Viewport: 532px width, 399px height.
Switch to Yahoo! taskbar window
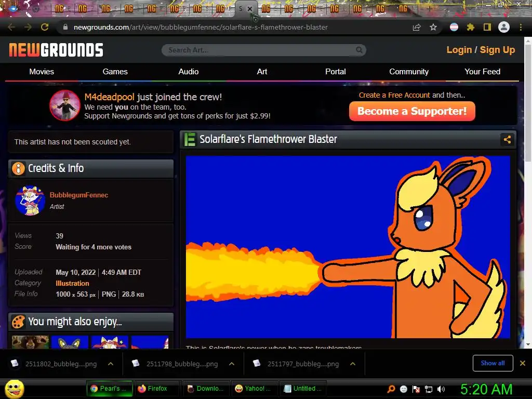pos(254,389)
